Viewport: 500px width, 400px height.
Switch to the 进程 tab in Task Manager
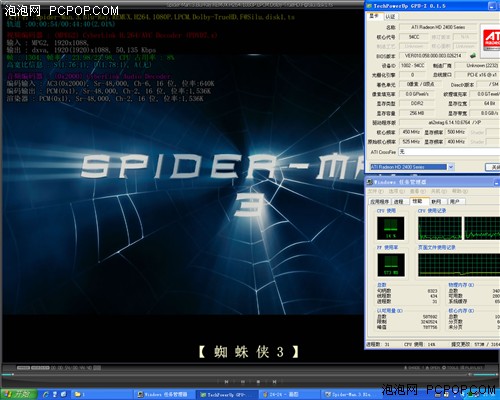tap(399, 202)
